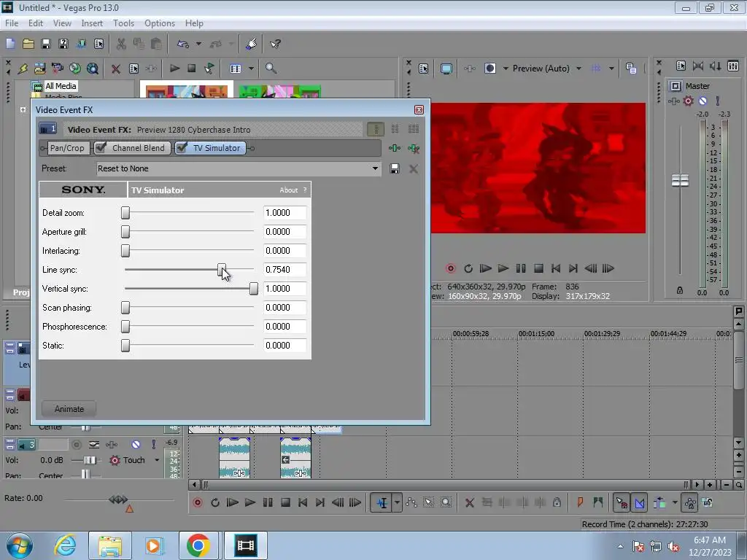The image size is (747, 560).
Task: Click the Record button under video preview
Action: 450,268
